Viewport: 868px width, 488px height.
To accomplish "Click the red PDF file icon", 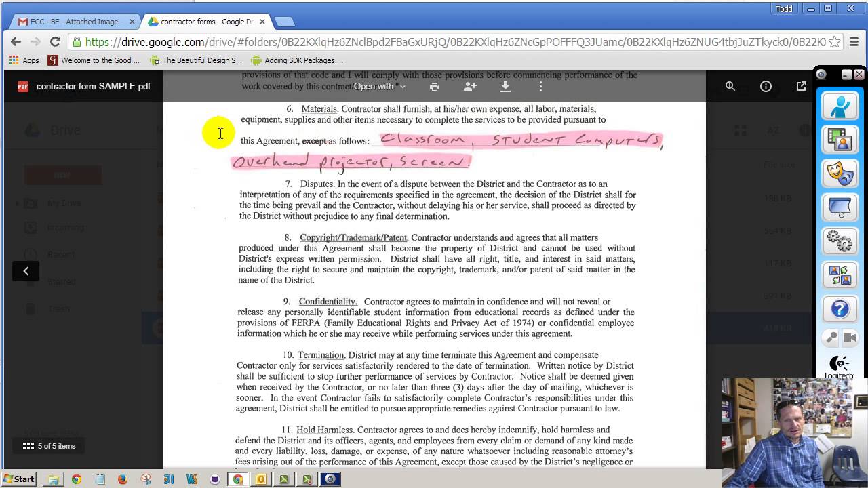I will [x=23, y=87].
